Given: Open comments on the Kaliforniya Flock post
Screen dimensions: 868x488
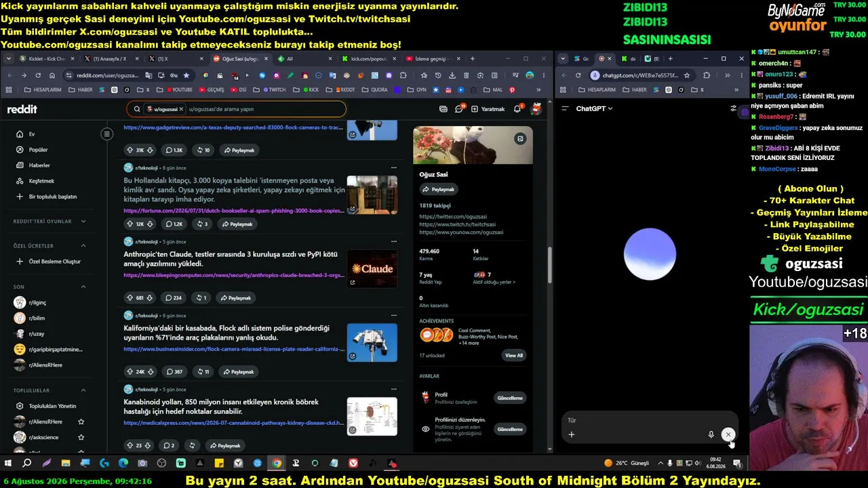Looking at the screenshot, I should click(174, 371).
